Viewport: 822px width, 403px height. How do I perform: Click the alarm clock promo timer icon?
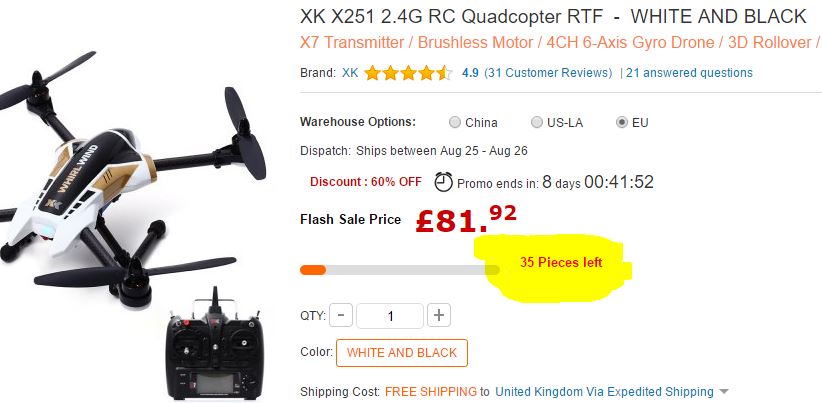[444, 182]
